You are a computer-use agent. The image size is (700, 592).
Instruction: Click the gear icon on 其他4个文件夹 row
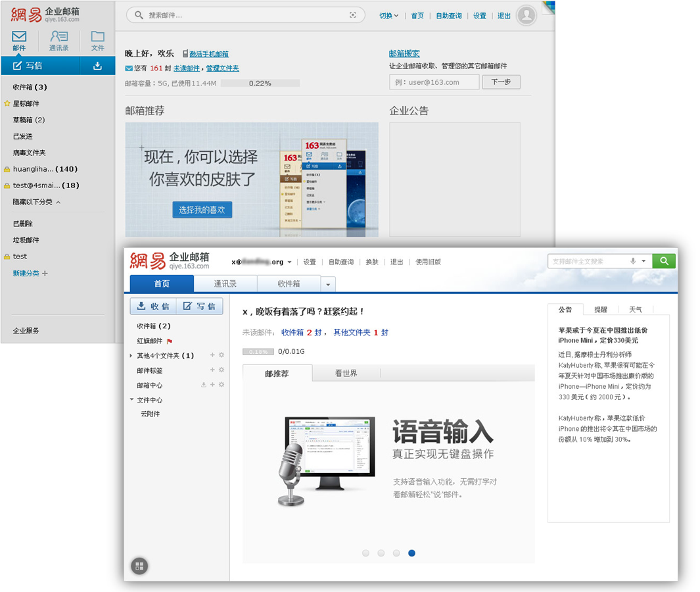tap(222, 355)
